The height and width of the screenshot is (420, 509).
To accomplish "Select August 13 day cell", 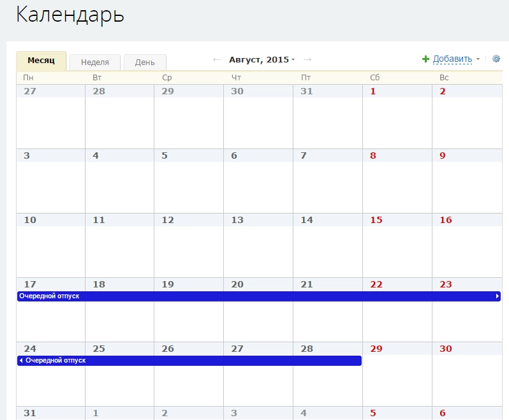I will [258, 252].
